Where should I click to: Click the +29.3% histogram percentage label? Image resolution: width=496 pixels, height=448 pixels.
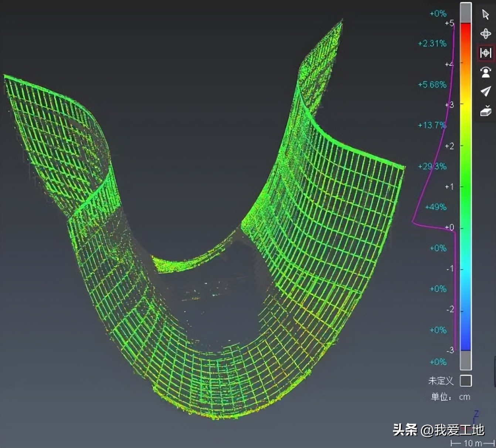pyautogui.click(x=432, y=166)
